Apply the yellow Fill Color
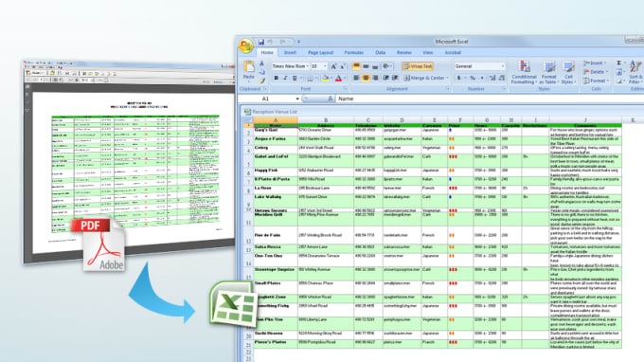This screenshot has width=644, height=362. 325,78
